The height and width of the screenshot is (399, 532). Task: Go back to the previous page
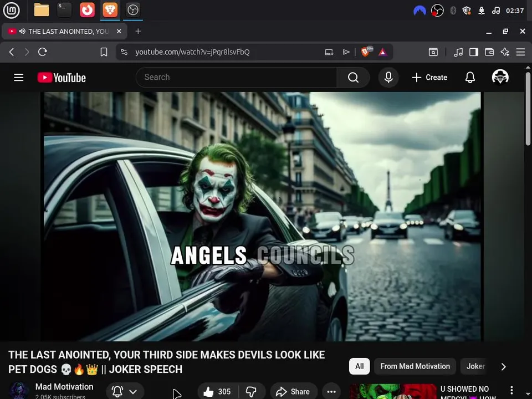coord(12,52)
